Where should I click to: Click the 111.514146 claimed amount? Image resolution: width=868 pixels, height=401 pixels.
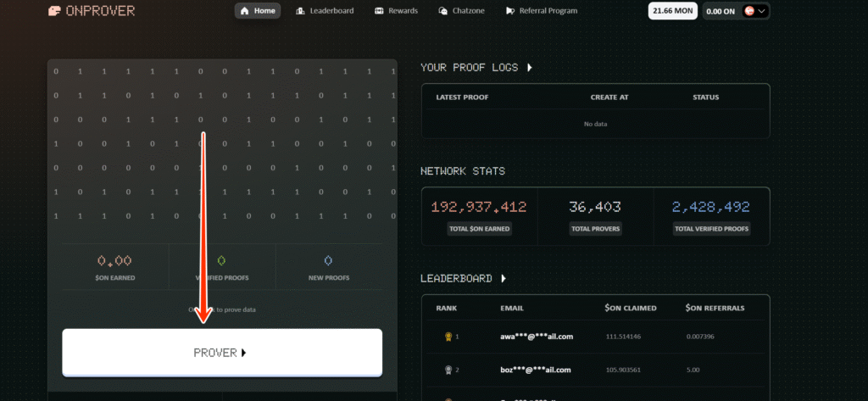[623, 337]
